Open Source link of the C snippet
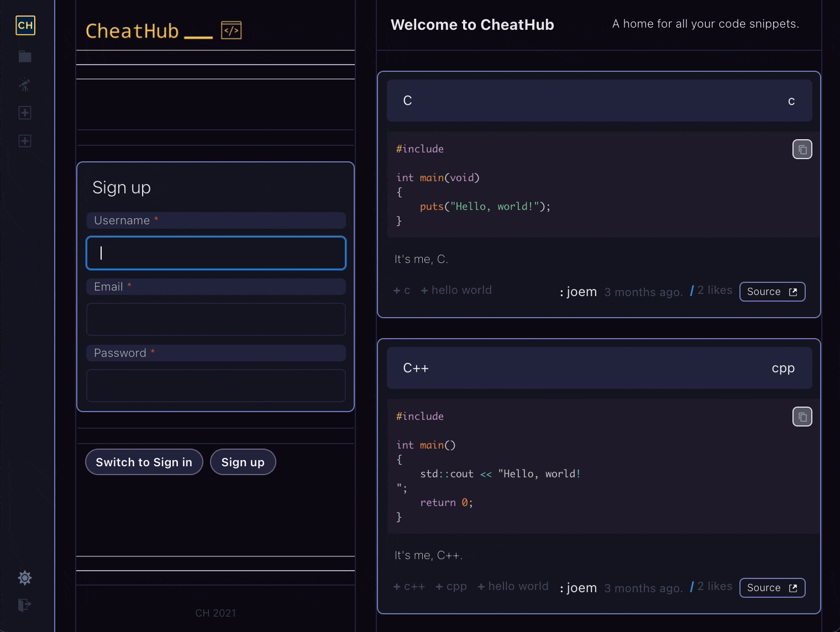Screen dimensions: 840x632 (772, 292)
